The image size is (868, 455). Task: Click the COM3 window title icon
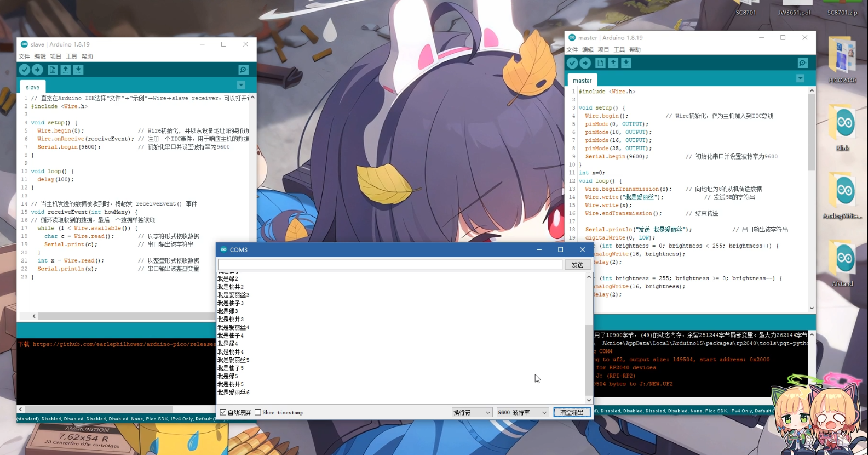pyautogui.click(x=223, y=249)
